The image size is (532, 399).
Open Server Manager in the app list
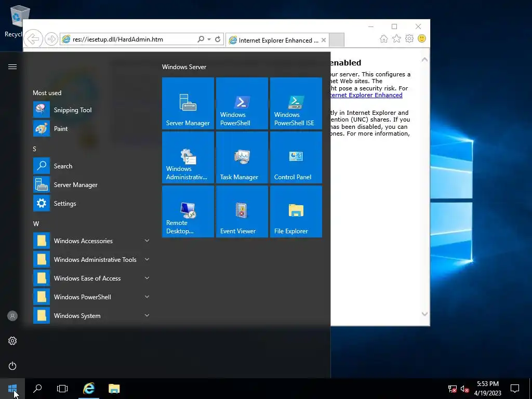(x=91, y=184)
